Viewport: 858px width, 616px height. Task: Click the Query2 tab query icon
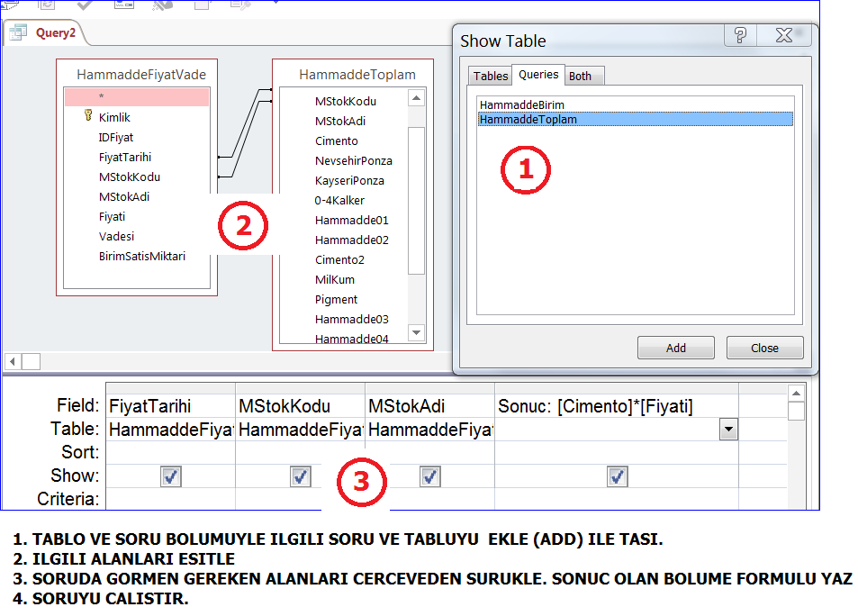[x=18, y=33]
